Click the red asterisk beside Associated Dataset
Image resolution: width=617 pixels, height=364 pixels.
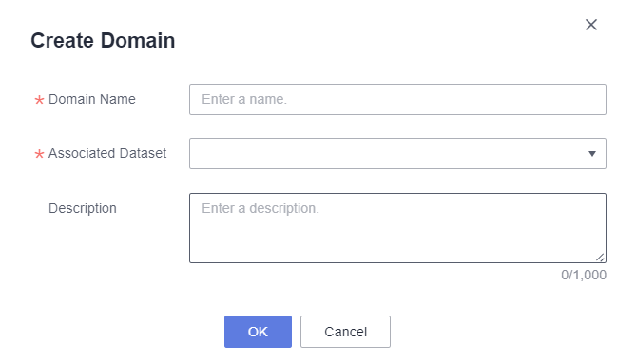(39, 154)
